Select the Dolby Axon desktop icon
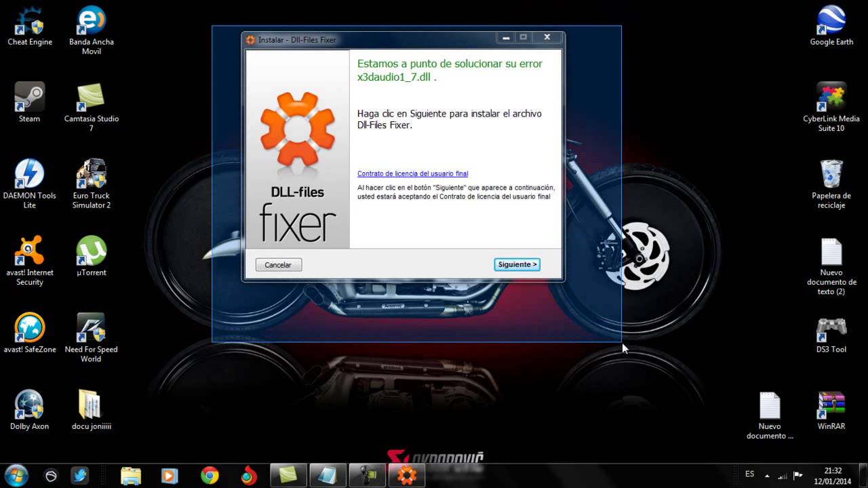Viewport: 868px width, 488px height. pyautogui.click(x=30, y=411)
